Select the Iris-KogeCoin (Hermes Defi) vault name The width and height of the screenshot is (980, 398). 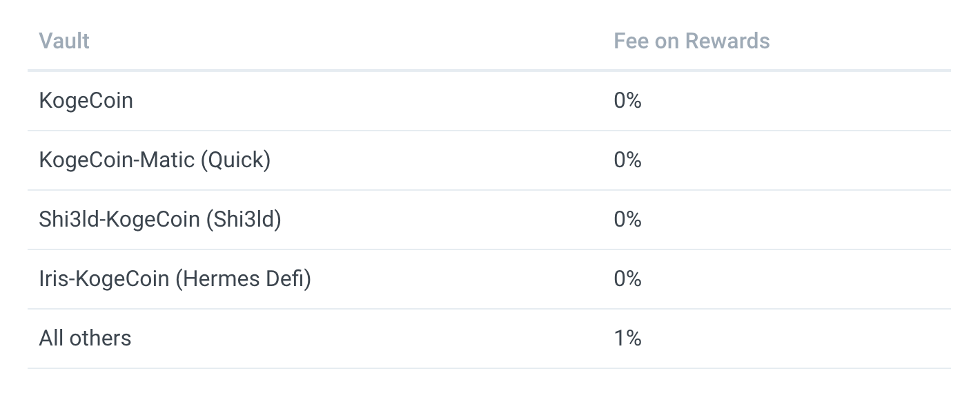(x=175, y=279)
